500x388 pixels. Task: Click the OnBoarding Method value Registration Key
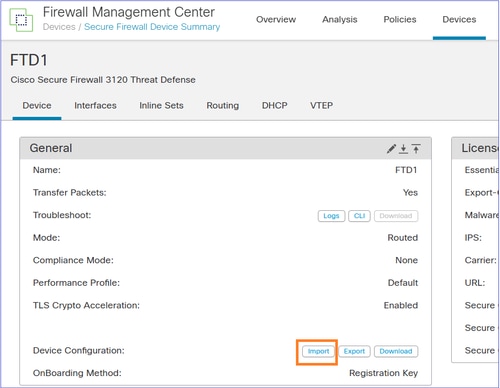point(383,373)
